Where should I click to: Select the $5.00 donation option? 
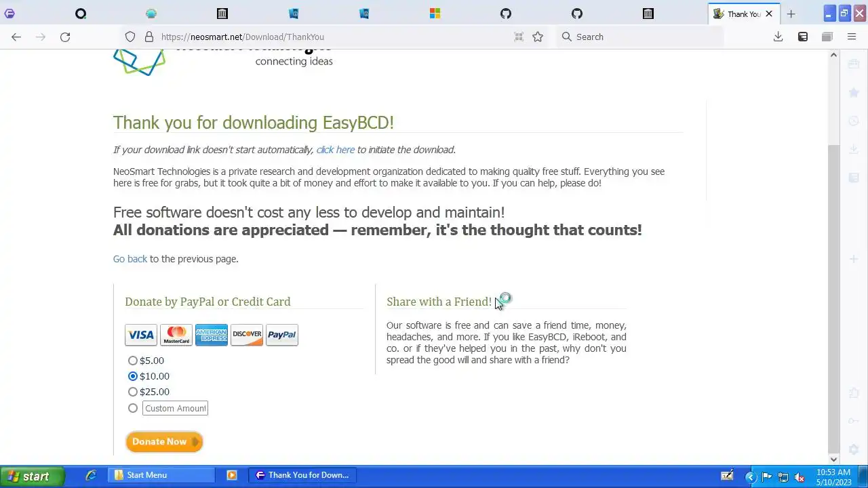click(133, 361)
